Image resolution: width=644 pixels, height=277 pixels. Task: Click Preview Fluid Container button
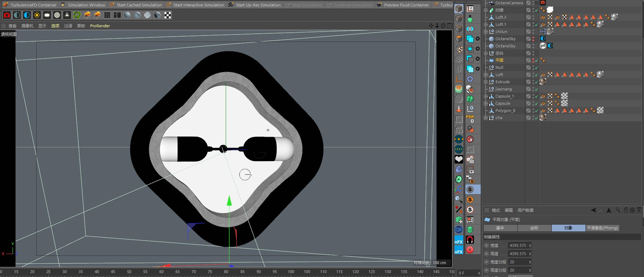(406, 5)
